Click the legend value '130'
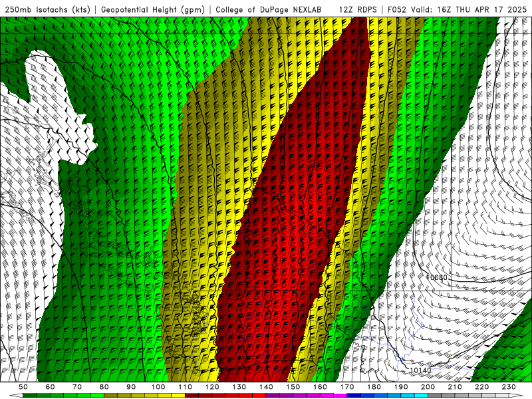This screenshot has width=532, height=399. pos(239,387)
